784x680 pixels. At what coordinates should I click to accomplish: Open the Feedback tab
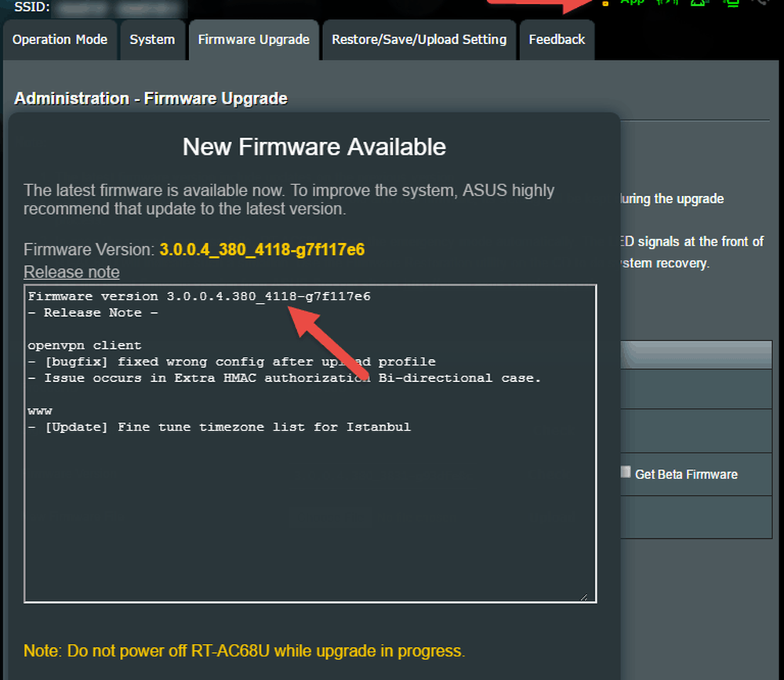point(557,40)
